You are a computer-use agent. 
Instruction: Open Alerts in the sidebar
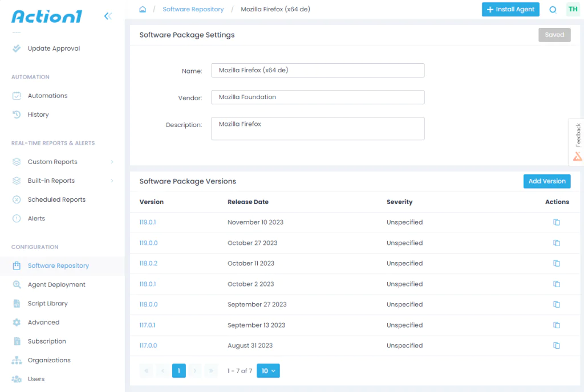coord(36,218)
